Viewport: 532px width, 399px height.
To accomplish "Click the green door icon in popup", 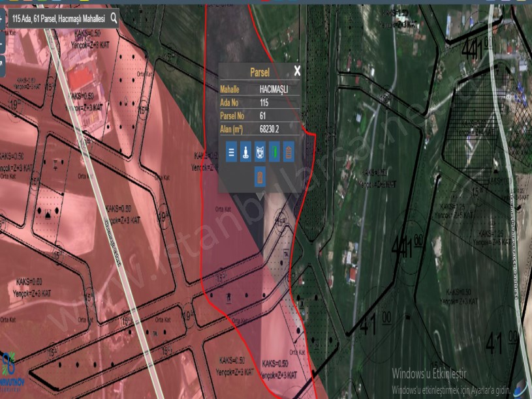I will pyautogui.click(x=274, y=153).
